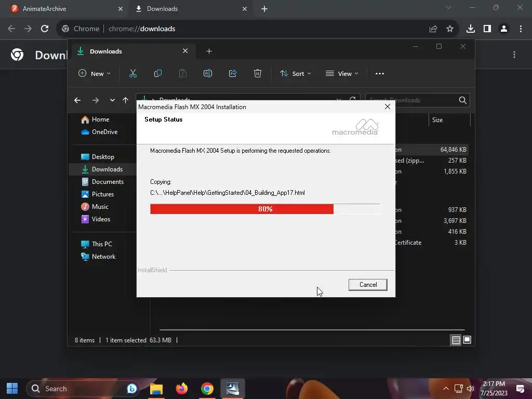Open Google Chrome from the taskbar

pyautogui.click(x=207, y=389)
